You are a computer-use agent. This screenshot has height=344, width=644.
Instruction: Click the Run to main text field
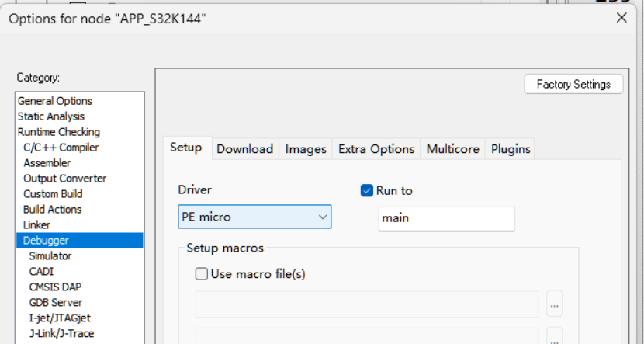[446, 218]
